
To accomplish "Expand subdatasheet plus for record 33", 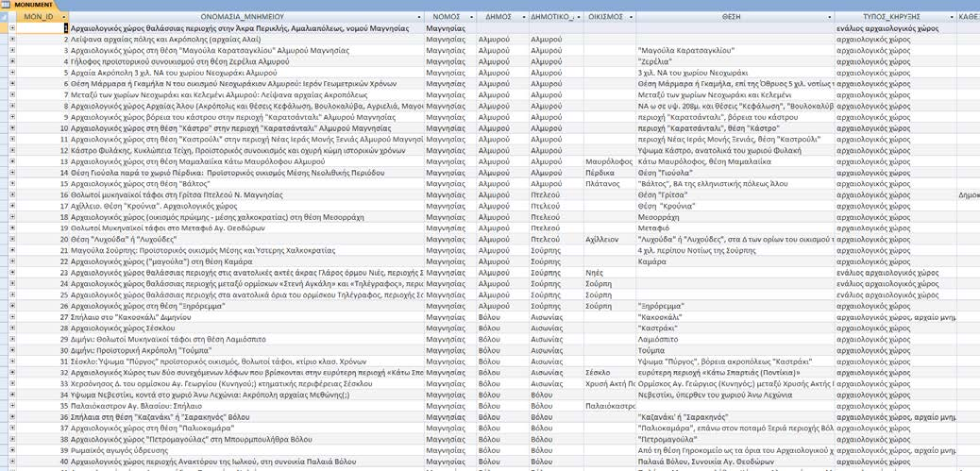I will (12, 383).
